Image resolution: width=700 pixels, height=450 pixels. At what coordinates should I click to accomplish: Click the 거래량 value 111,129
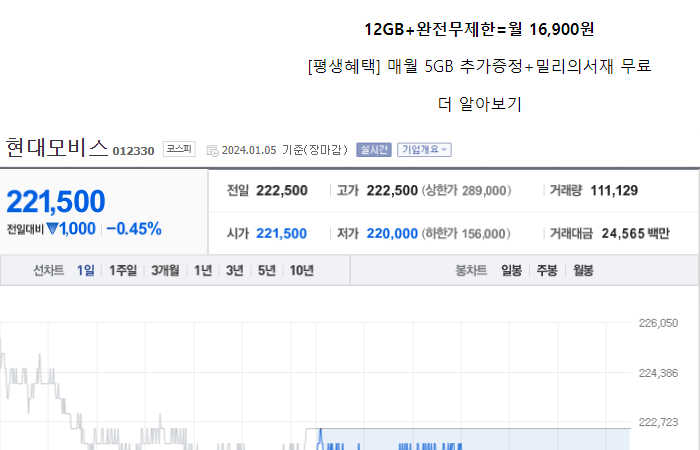coord(614,191)
